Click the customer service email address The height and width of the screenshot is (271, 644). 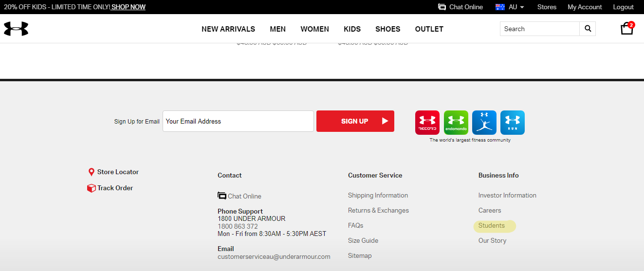(x=274, y=256)
